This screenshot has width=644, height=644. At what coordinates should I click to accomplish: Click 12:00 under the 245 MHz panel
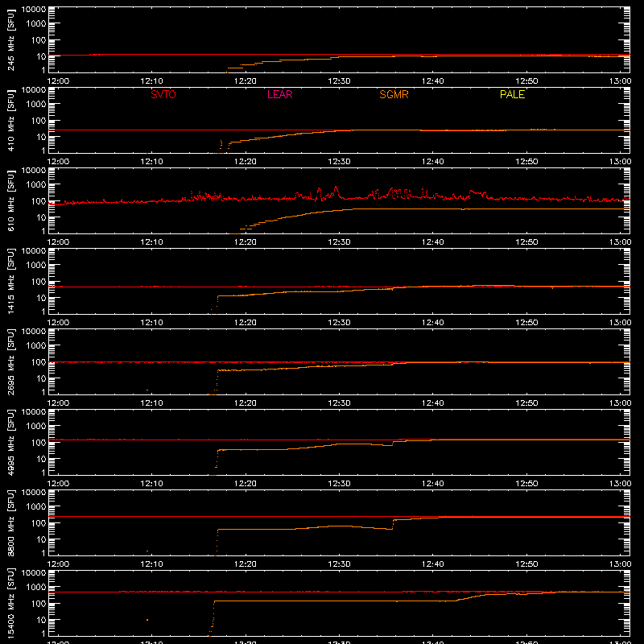[58, 81]
